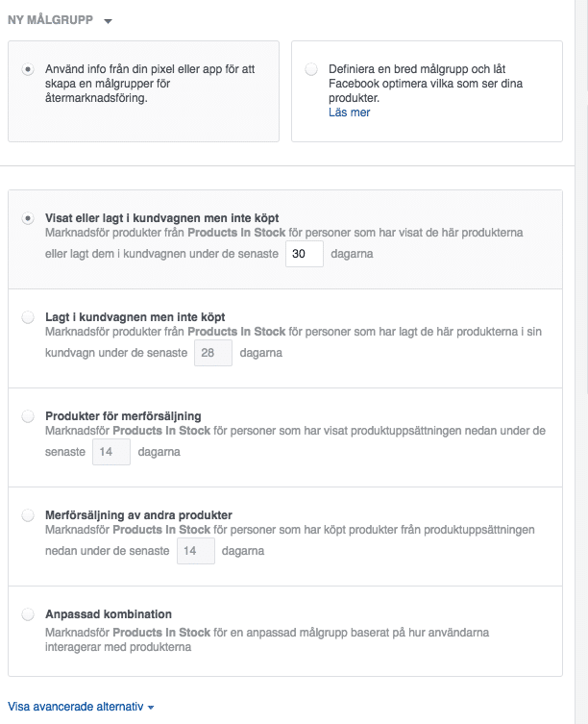The width and height of the screenshot is (588, 724).
Task: Select the broad audience Facebook optimization radio
Action: (311, 69)
